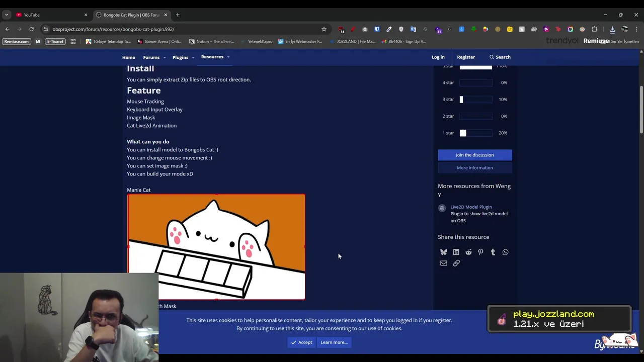Share resource on WhatsApp
Viewport: 644px width, 362px height.
tap(505, 252)
